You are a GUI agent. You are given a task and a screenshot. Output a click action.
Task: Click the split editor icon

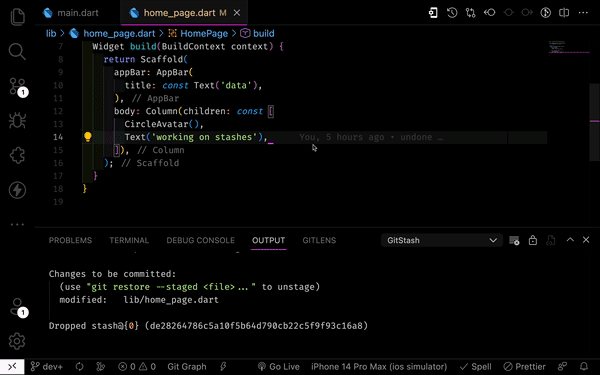click(x=564, y=13)
